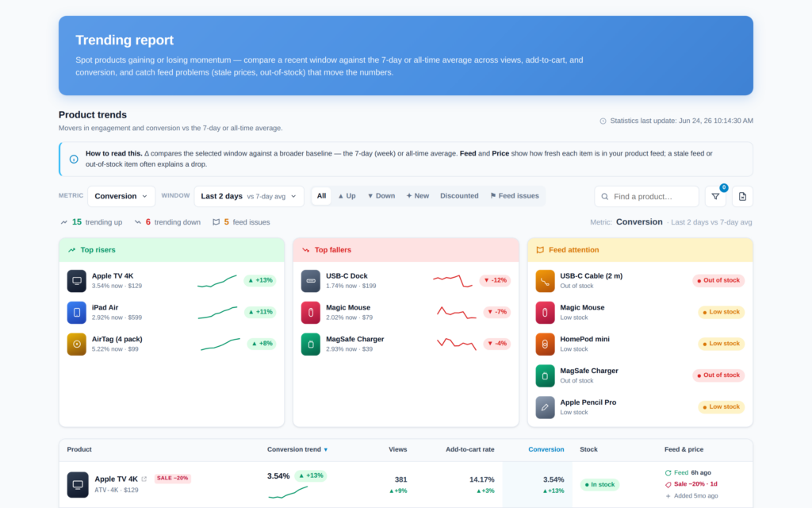Click the +8% badge for AirTag
812x508 pixels.
point(262,344)
